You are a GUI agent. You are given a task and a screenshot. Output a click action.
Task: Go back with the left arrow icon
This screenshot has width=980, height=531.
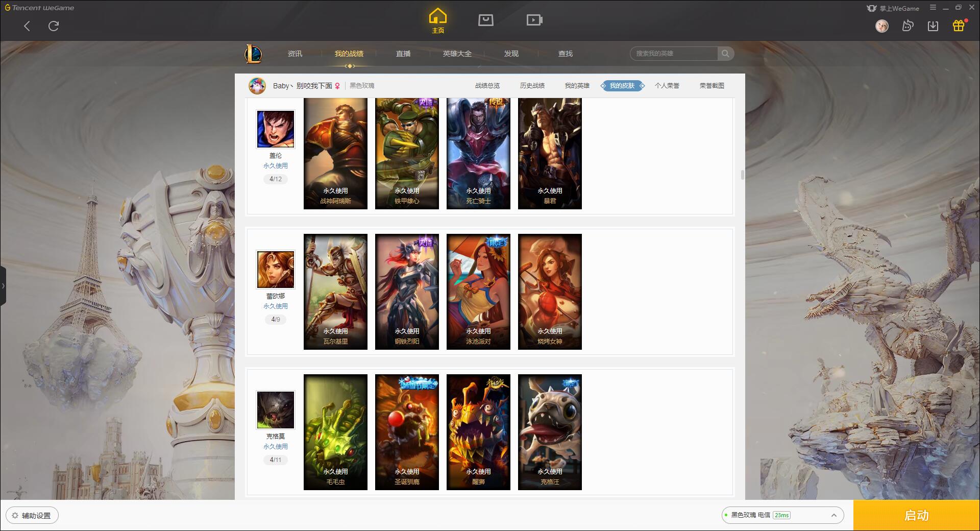(x=27, y=26)
